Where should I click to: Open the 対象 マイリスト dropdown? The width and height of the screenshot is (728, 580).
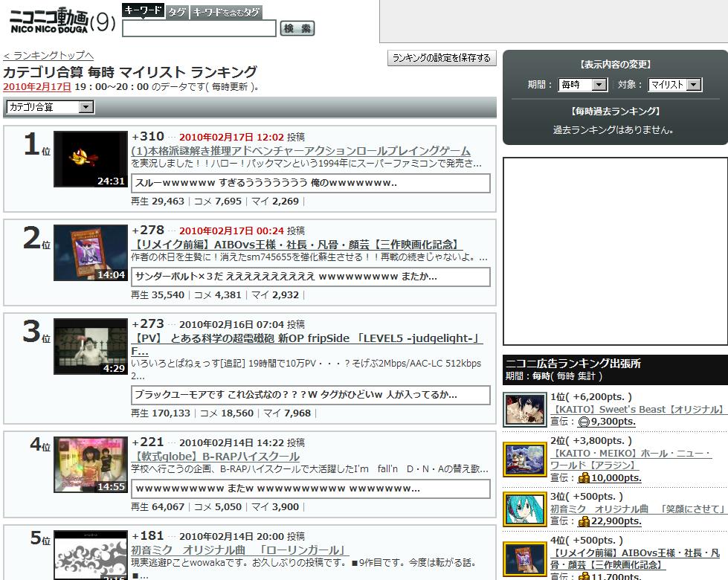674,85
